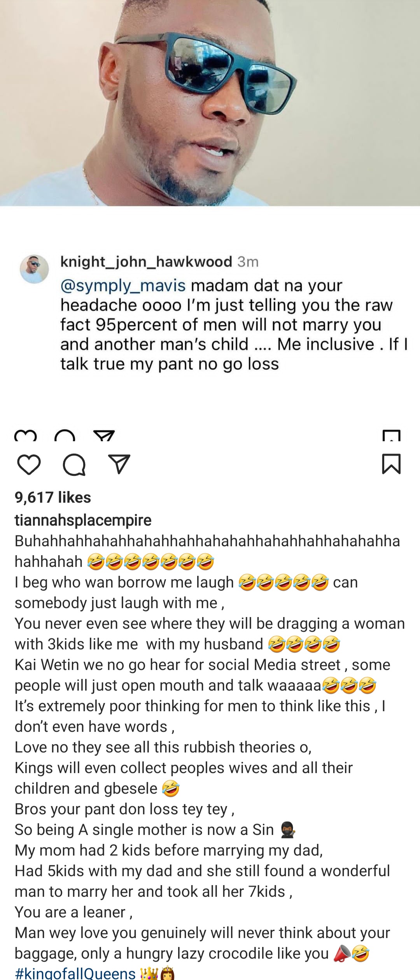Open the #kingofallQueens hashtag
Screen dimensions: 420x980
pos(75,973)
